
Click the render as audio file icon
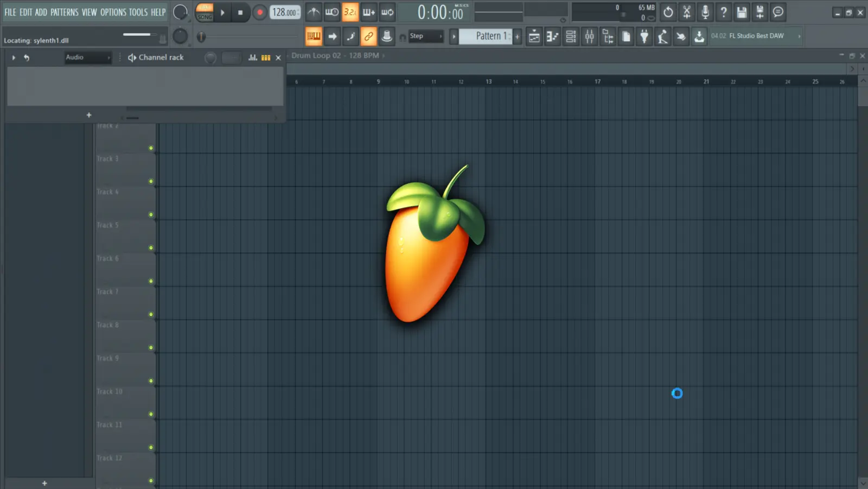tap(760, 12)
